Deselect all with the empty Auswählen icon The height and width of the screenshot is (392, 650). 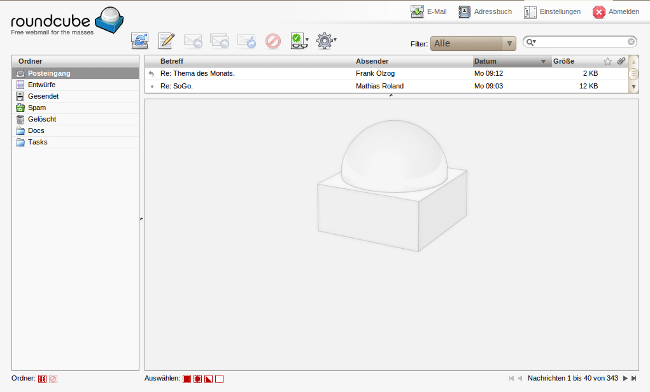point(219,379)
